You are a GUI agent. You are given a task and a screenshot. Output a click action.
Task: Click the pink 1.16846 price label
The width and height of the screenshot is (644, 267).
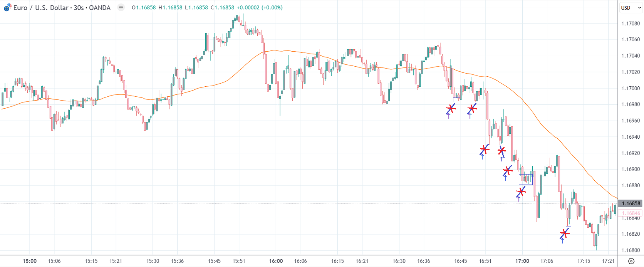tap(631, 213)
